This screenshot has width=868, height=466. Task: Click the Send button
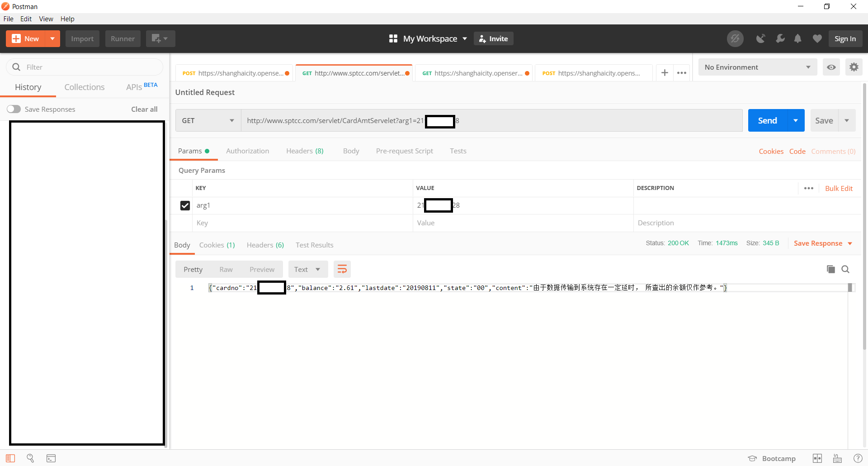(768, 121)
